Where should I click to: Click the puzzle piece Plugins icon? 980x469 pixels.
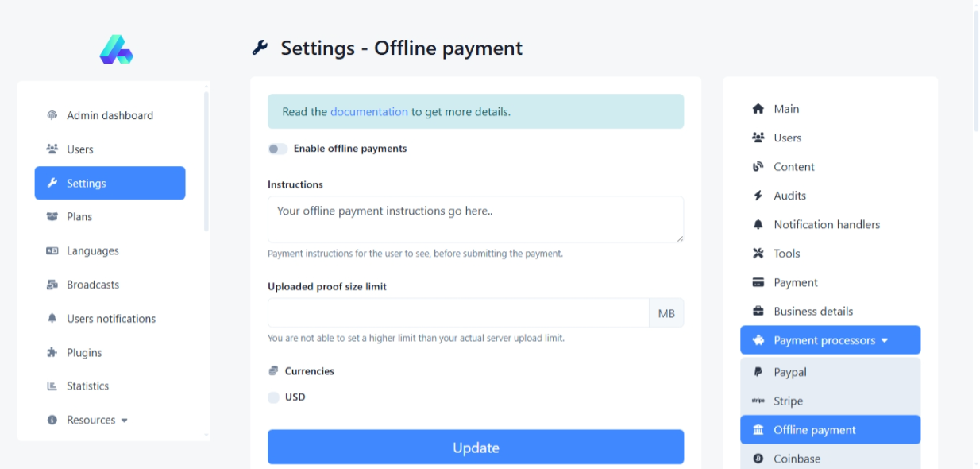pos(52,352)
